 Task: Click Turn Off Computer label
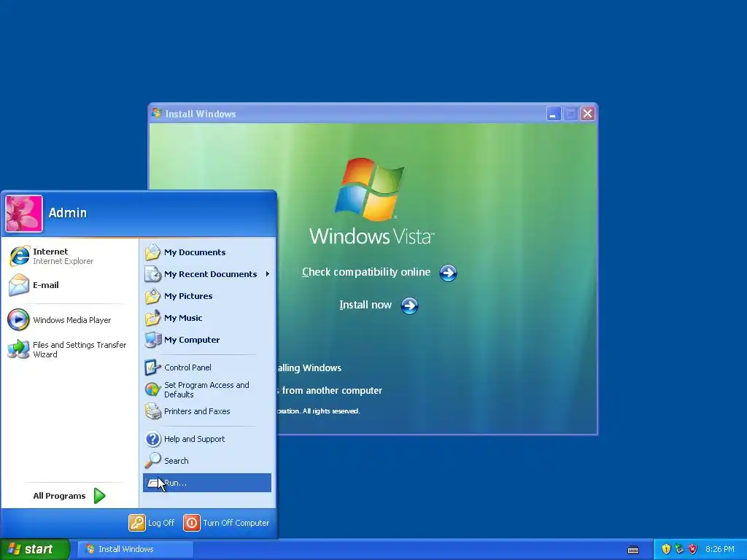tap(236, 523)
